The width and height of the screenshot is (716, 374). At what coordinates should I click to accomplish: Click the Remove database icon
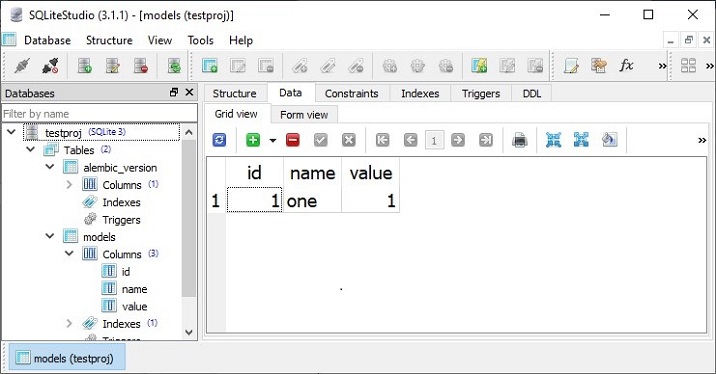[x=141, y=66]
